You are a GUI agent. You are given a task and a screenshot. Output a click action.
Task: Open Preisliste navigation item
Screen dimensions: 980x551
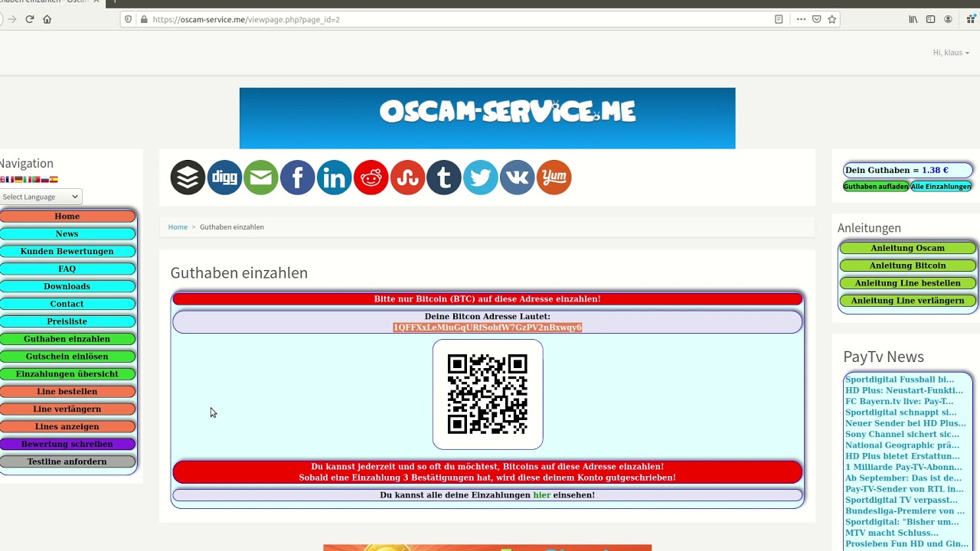67,321
